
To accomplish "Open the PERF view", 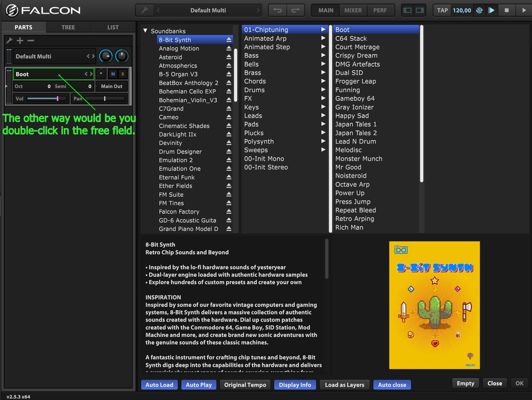I will coord(380,10).
